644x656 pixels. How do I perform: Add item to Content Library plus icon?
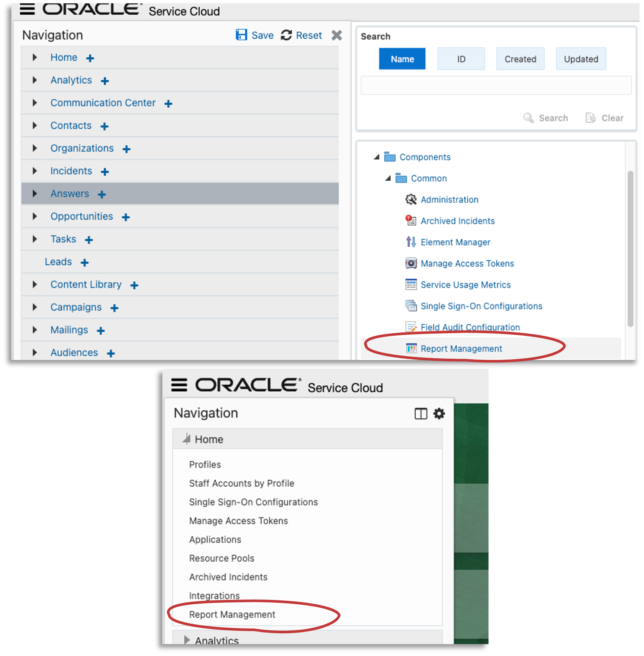click(x=134, y=285)
